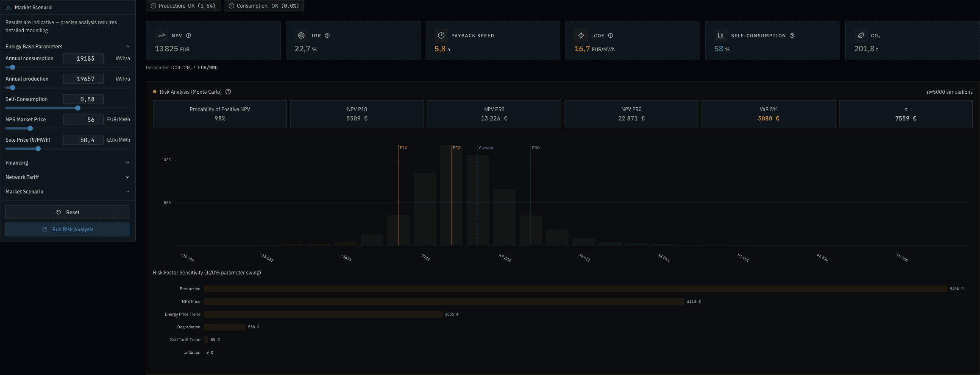This screenshot has width=980, height=375.
Task: Click the Self-Consumption chart icon
Action: (721, 36)
